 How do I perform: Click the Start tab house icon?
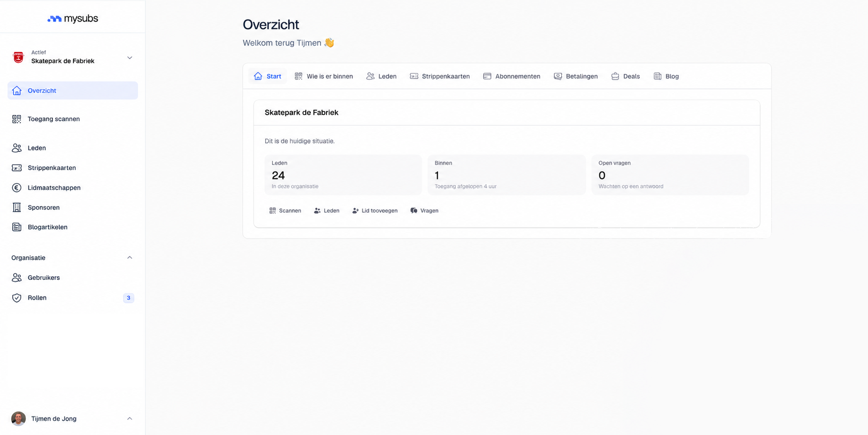click(258, 76)
